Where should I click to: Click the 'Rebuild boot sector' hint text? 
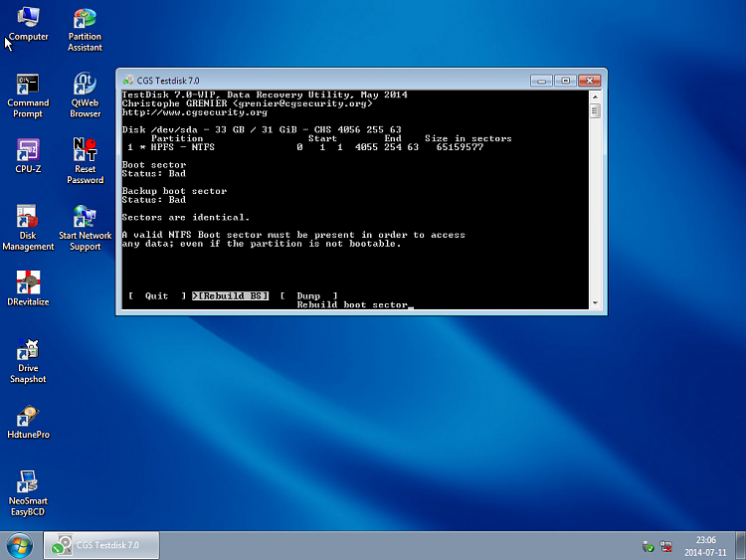point(352,304)
